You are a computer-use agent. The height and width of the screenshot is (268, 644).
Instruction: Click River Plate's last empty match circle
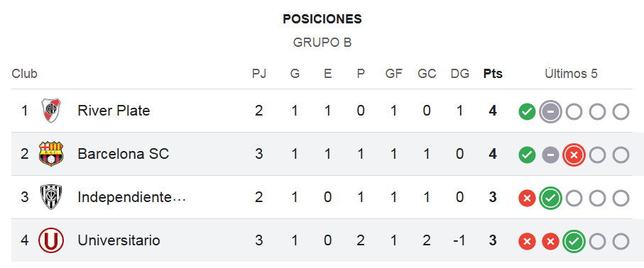click(621, 111)
